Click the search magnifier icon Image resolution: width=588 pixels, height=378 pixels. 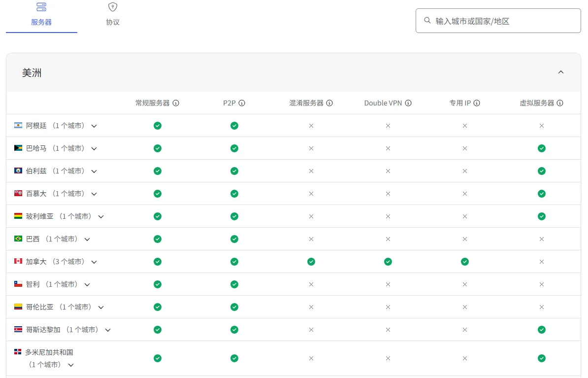tap(427, 21)
